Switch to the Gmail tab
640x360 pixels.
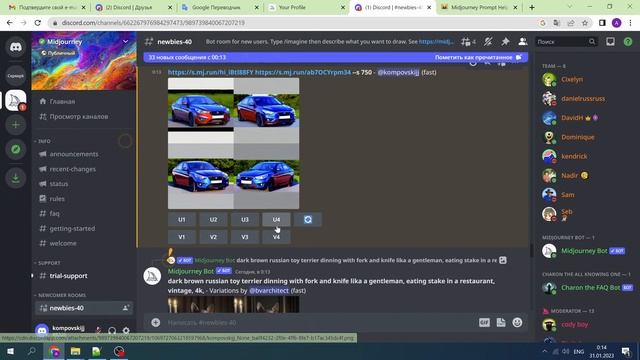[47, 7]
